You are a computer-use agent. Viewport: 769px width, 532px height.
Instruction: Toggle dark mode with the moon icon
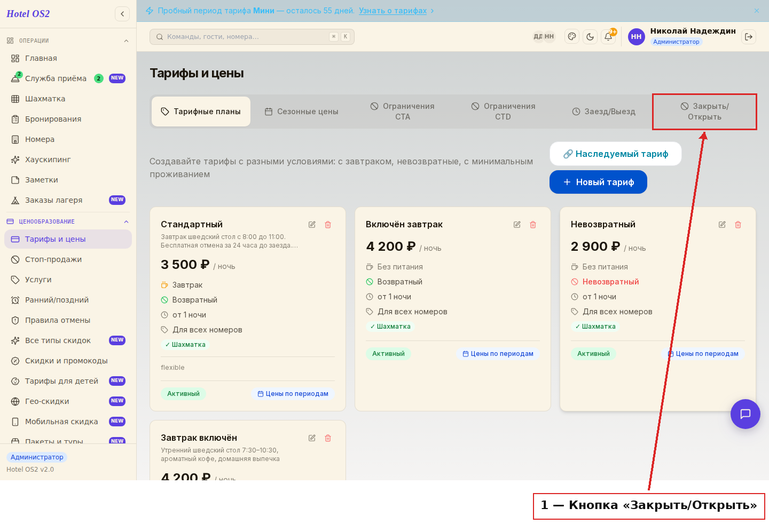point(590,37)
